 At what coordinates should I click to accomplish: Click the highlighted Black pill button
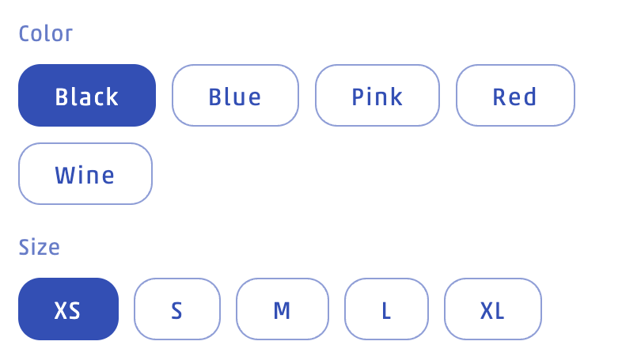tap(87, 96)
